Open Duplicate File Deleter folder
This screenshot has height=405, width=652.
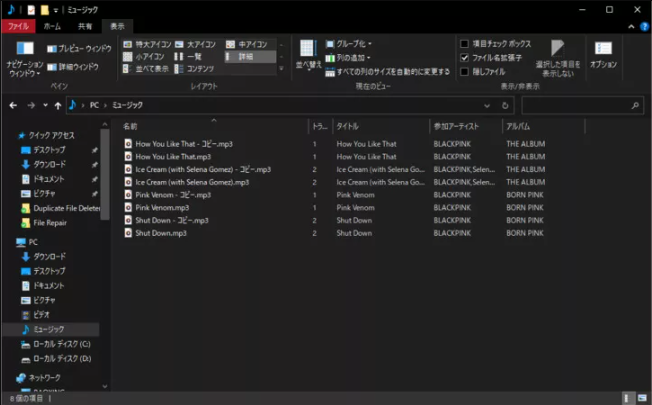pyautogui.click(x=61, y=208)
